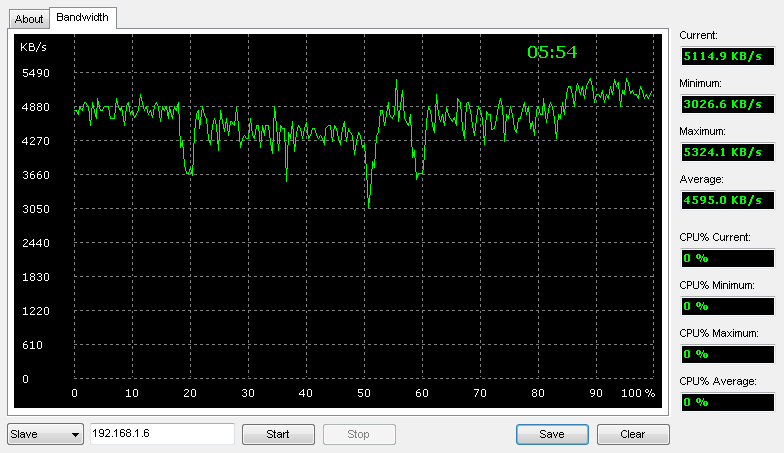Click the KB/s axis label

click(34, 48)
